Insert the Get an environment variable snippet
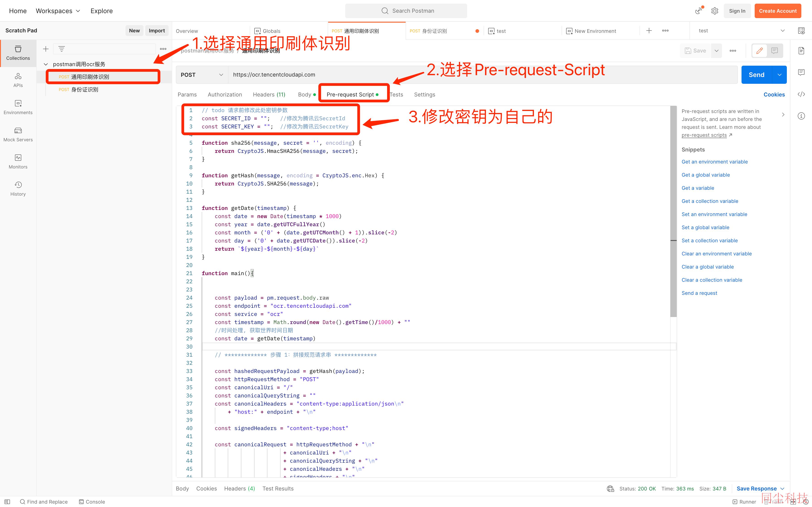 pos(715,162)
